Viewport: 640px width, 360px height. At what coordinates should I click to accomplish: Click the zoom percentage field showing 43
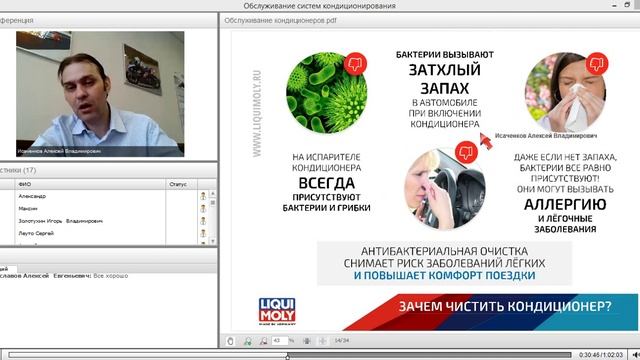click(x=280, y=340)
